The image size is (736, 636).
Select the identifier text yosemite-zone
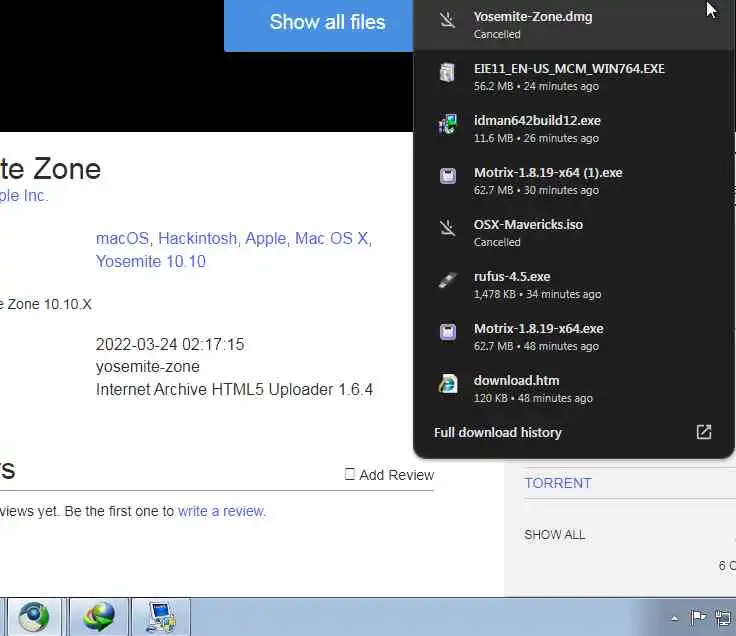(x=148, y=367)
